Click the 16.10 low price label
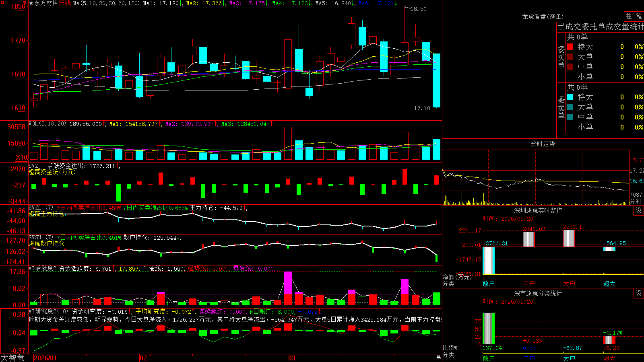Screen dimensions: 644x362 [x=422, y=108]
